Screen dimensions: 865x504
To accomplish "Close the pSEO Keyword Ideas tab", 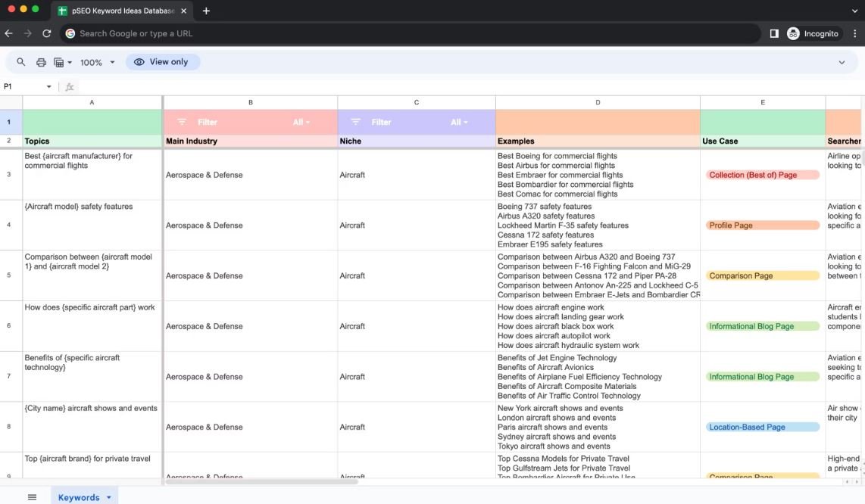I will (x=184, y=11).
